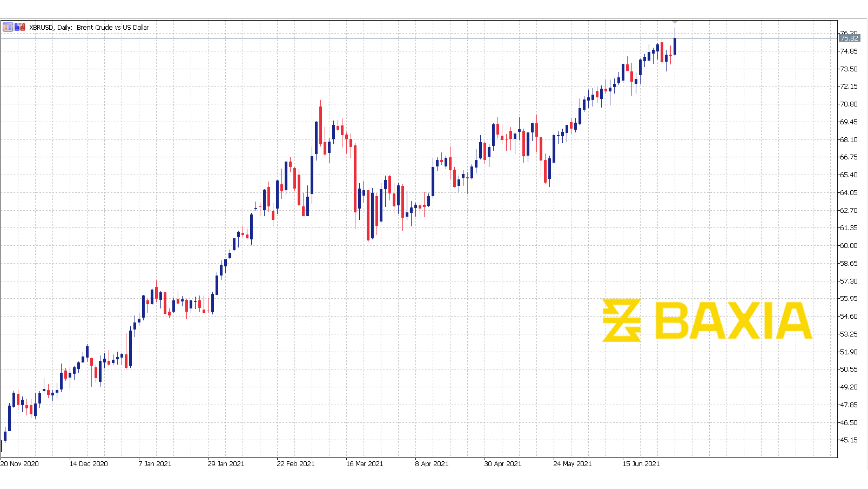This screenshot has height=489, width=868.
Task: Click the 7 Jan 2021 date label
Action: [155, 464]
